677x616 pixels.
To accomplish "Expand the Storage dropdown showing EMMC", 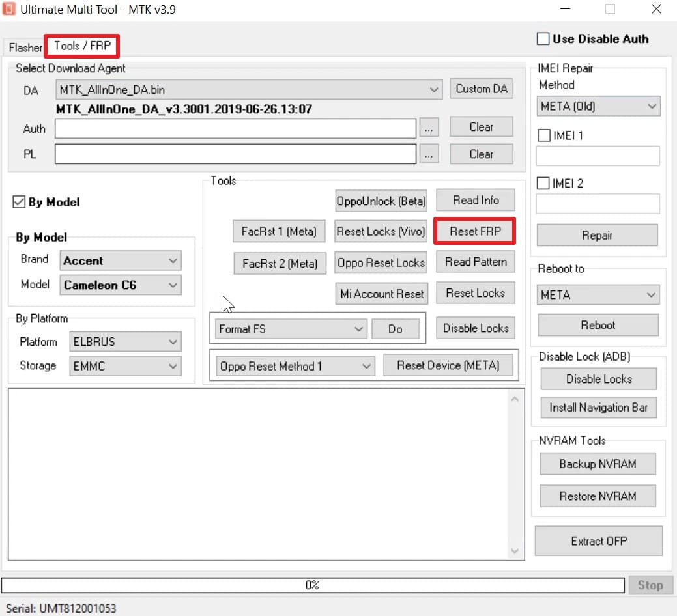I will [x=125, y=366].
